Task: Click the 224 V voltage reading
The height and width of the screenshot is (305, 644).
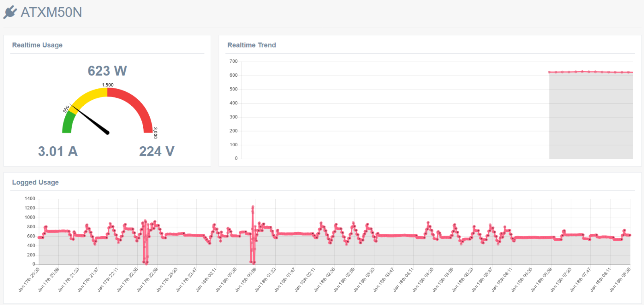Action: pos(157,151)
